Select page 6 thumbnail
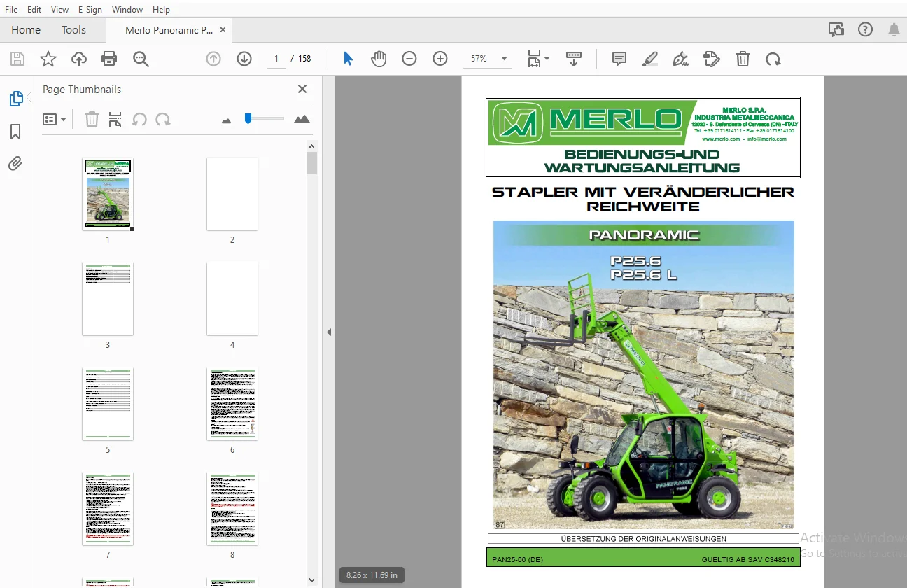 232,404
